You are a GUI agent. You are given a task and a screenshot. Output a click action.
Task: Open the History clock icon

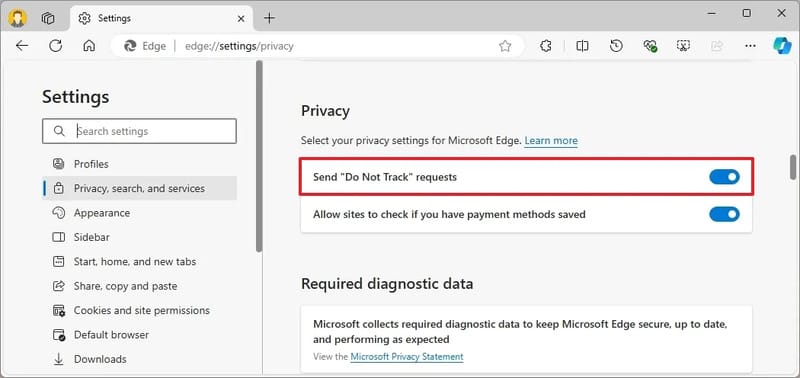(x=616, y=46)
